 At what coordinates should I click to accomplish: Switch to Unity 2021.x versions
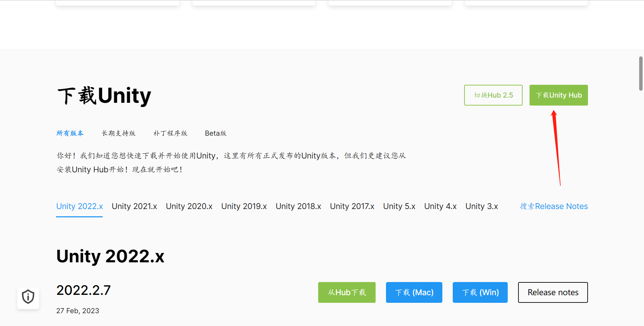[x=134, y=206]
